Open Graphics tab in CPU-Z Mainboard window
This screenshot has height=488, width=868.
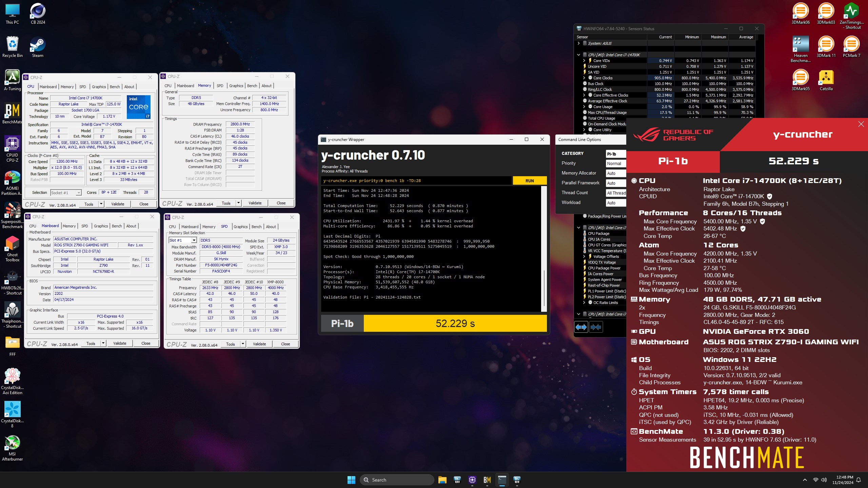point(101,226)
